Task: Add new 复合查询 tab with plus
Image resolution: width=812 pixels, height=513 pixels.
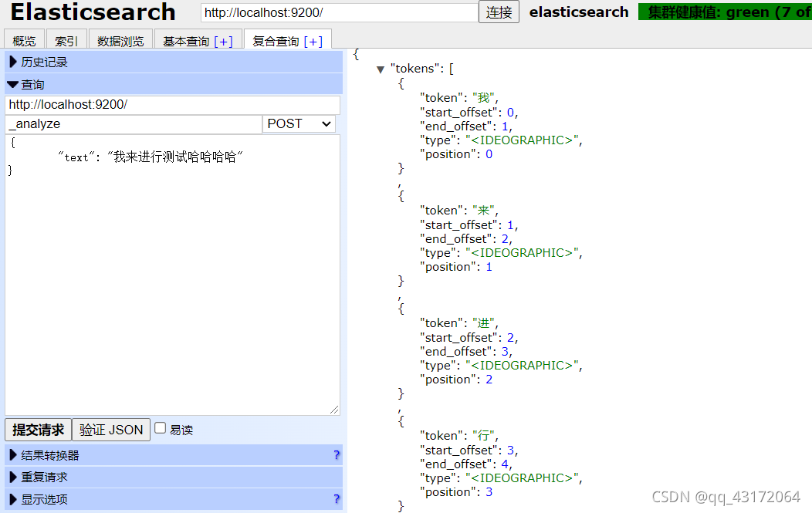Action: 313,42
